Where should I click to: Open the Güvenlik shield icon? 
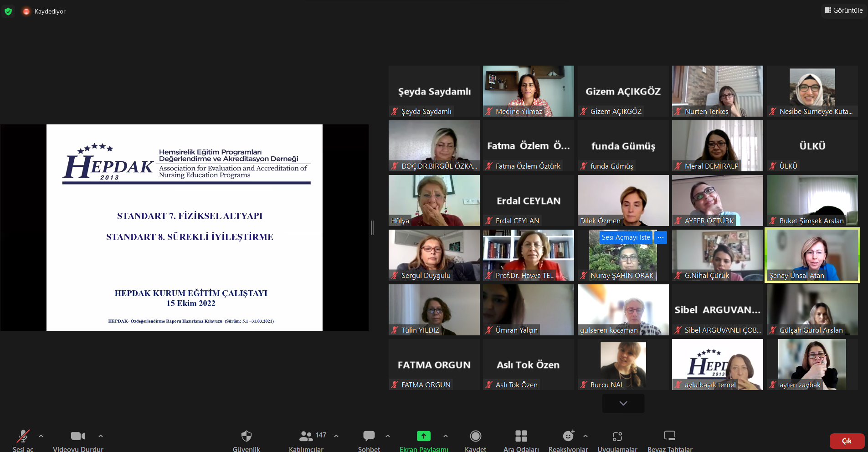(x=247, y=436)
